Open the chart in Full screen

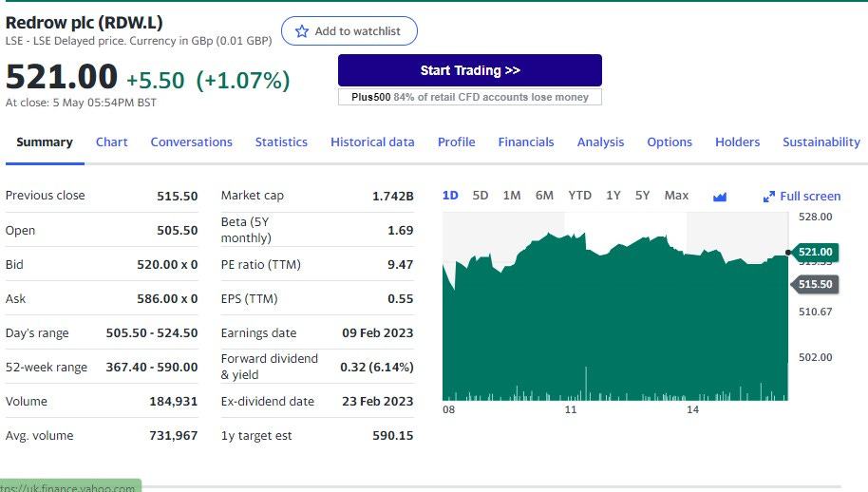click(x=802, y=197)
